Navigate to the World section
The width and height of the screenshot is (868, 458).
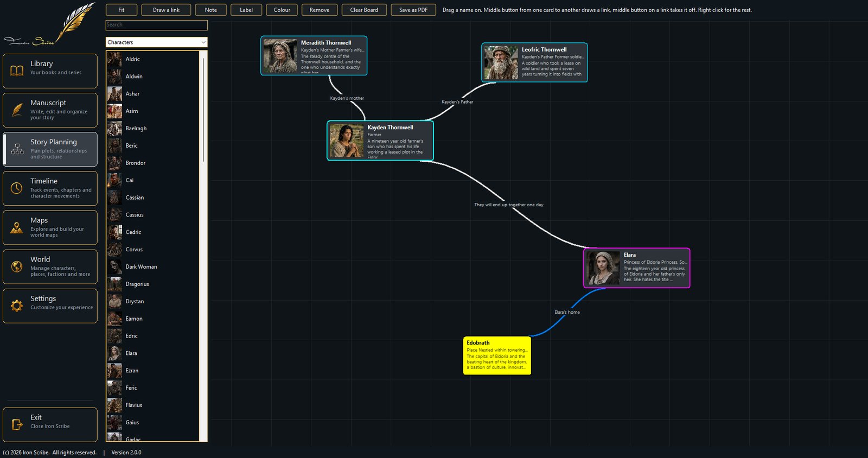click(50, 266)
